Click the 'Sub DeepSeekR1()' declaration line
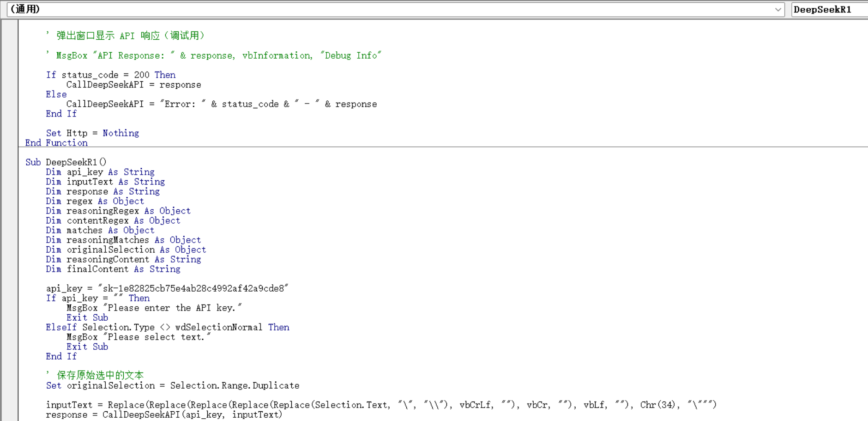868x421 pixels. coord(66,162)
